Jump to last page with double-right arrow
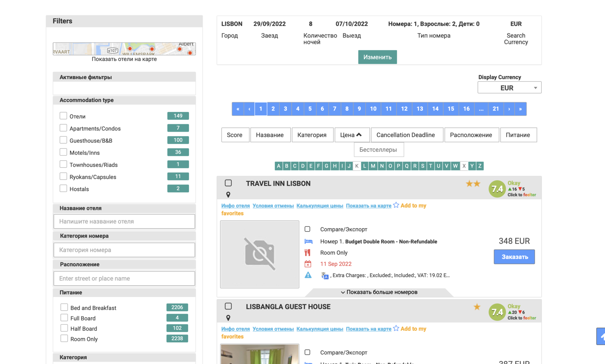 [520, 109]
